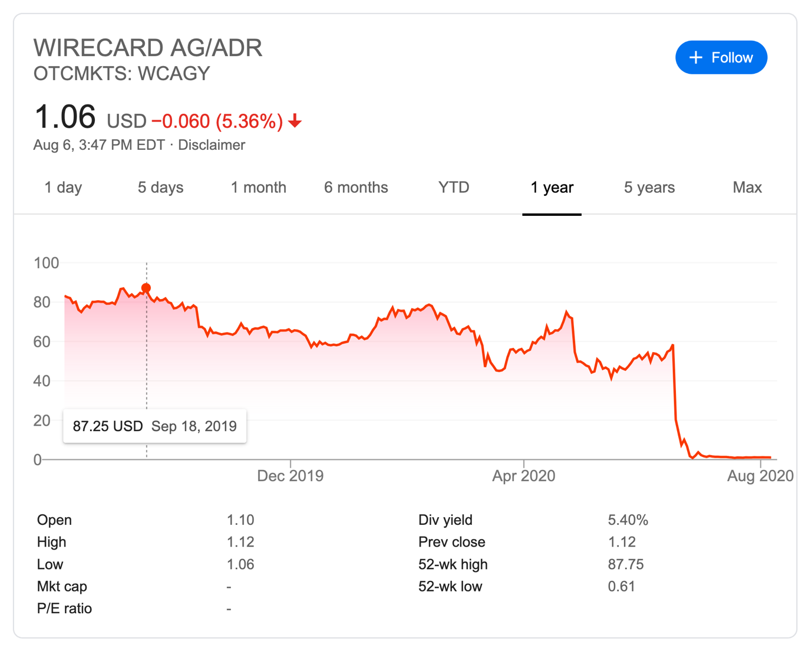
Task: Select the 1 day range tab
Action: [63, 188]
